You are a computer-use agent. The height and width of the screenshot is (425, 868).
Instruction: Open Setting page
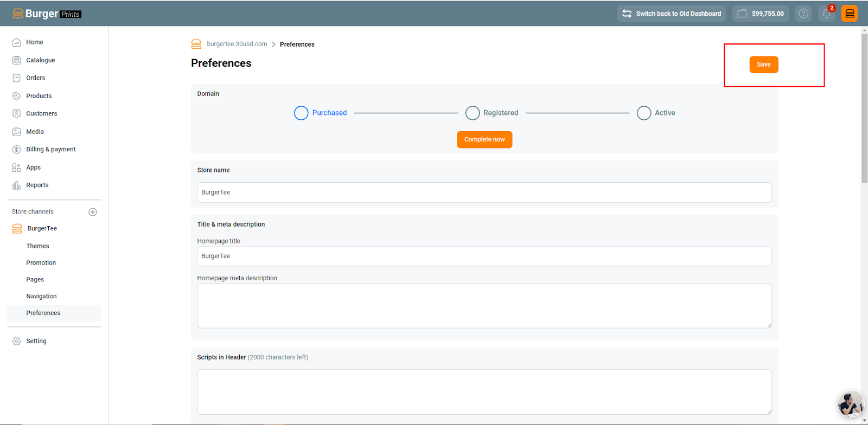[36, 342]
